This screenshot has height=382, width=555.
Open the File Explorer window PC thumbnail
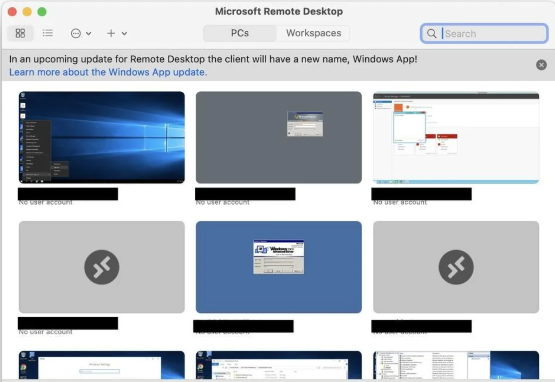pyautogui.click(x=279, y=365)
